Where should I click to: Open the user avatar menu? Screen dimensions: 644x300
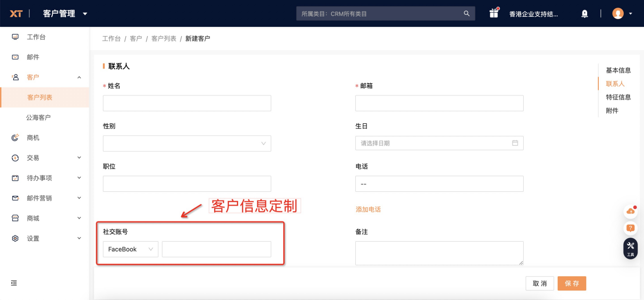coord(618,13)
